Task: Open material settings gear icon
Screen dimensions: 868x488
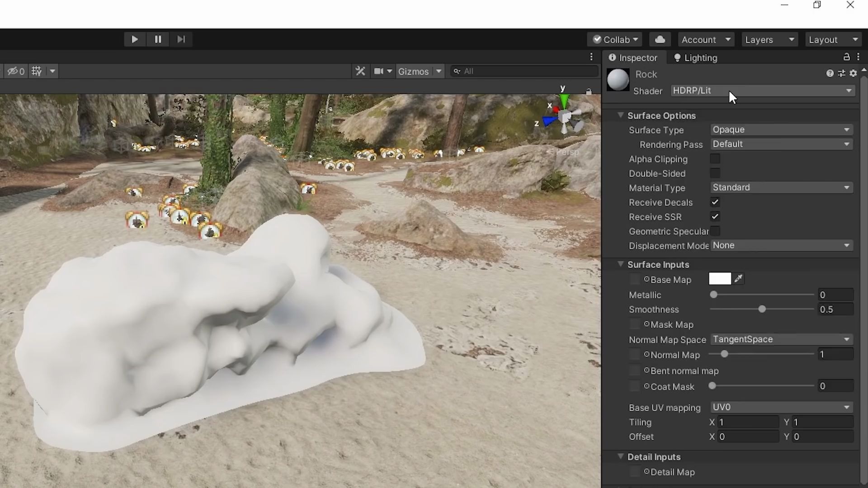Action: (853, 73)
